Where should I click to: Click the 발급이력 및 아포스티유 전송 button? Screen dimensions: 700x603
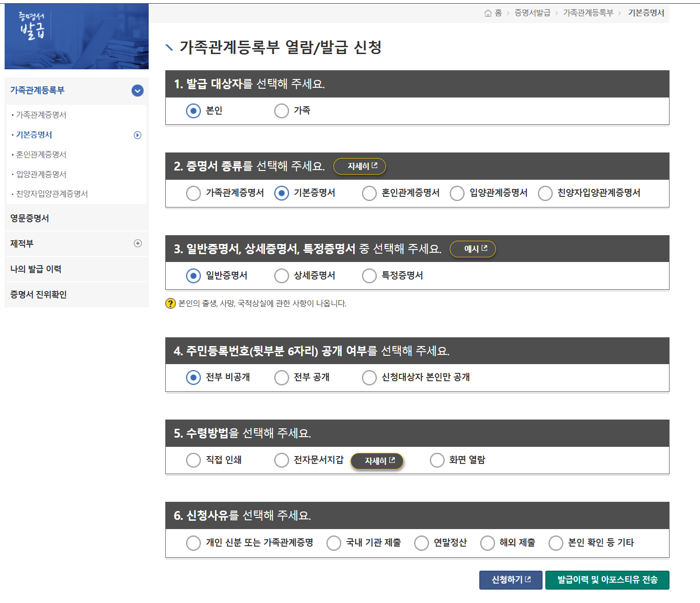coord(607,580)
